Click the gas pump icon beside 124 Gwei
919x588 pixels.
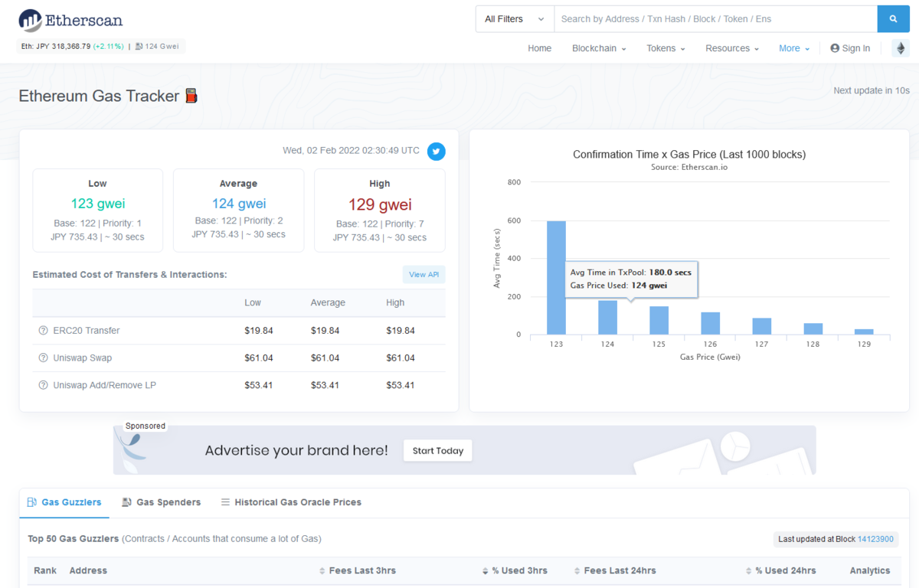139,47
